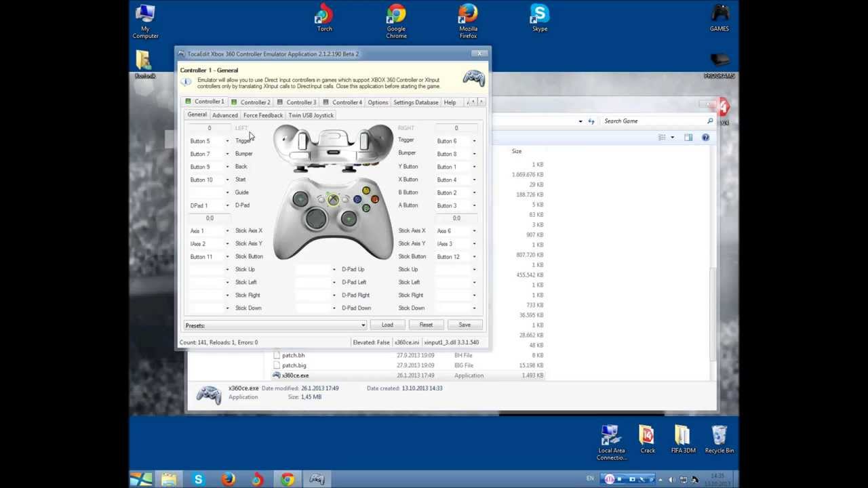Open the Recycle Bin
The image size is (868, 488).
tap(719, 439)
